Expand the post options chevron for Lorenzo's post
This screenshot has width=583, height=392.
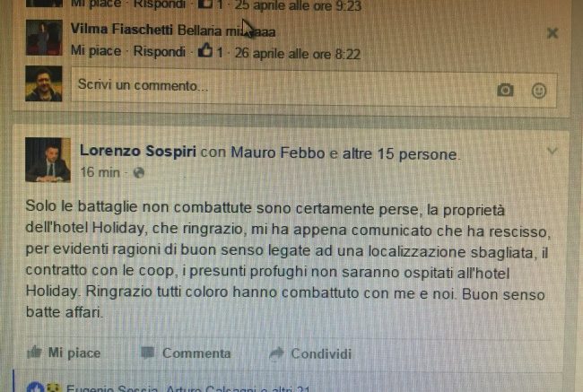pyautogui.click(x=552, y=151)
